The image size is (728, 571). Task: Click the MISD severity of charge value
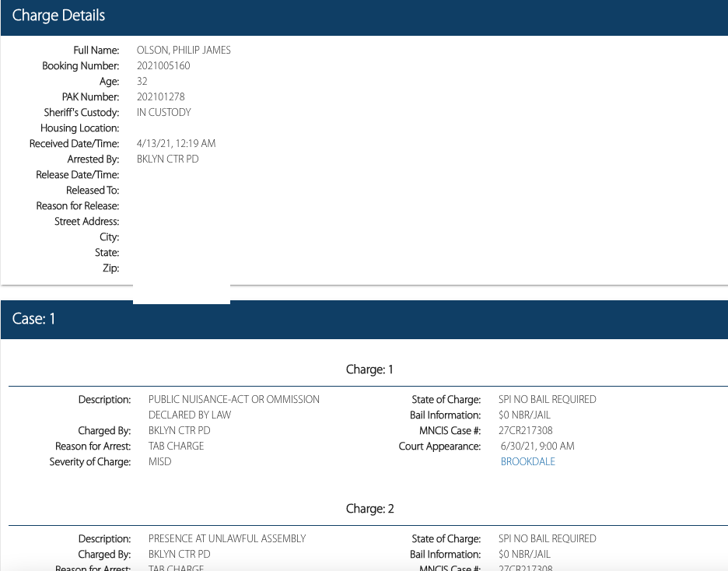[159, 461]
